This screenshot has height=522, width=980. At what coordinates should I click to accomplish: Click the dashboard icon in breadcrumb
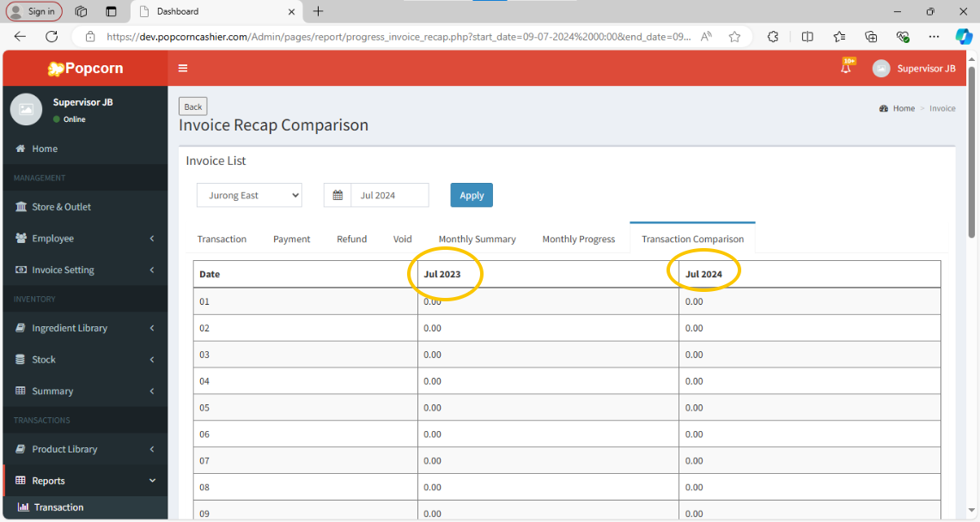[x=884, y=109]
